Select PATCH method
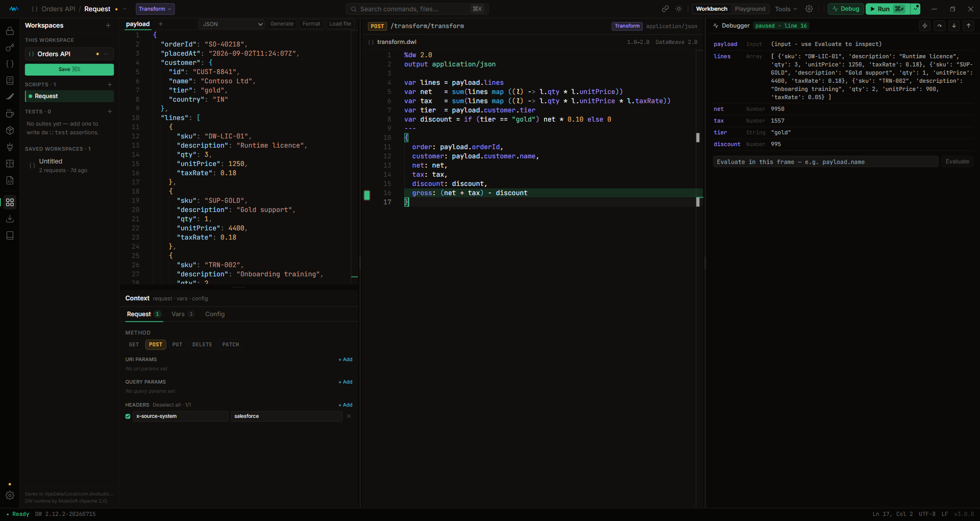The width and height of the screenshot is (980, 521). [x=231, y=345]
